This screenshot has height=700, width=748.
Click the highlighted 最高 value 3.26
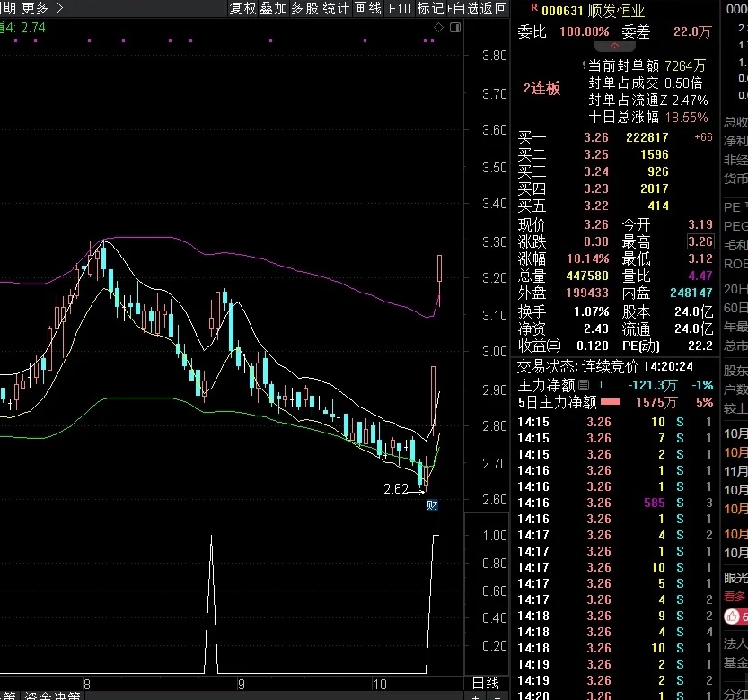700,241
